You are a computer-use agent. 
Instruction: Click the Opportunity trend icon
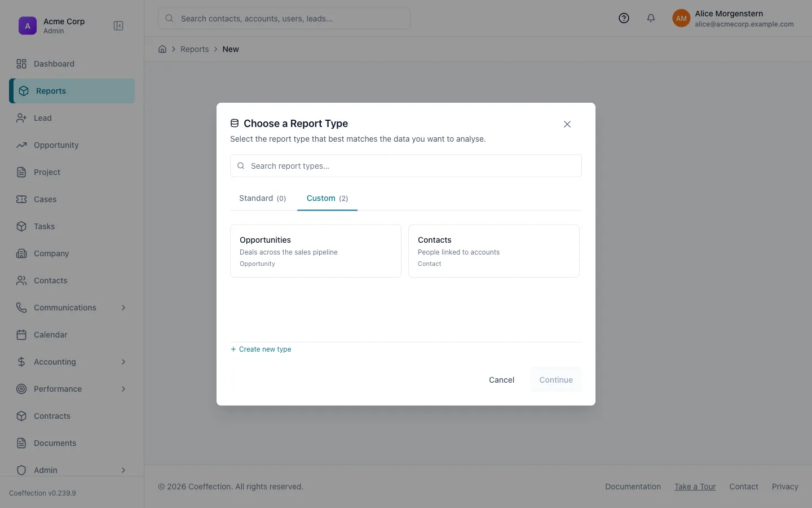point(21,145)
